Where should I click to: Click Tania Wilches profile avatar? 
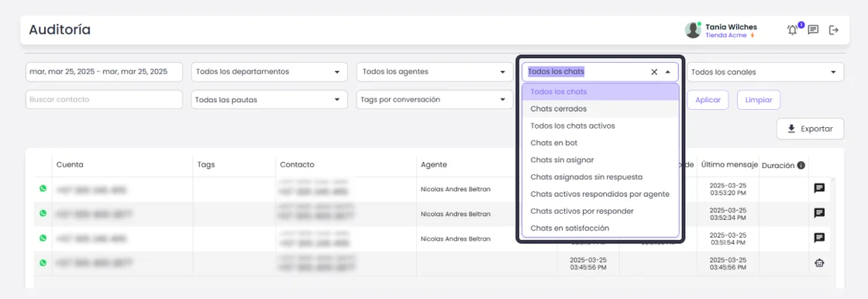pos(693,30)
